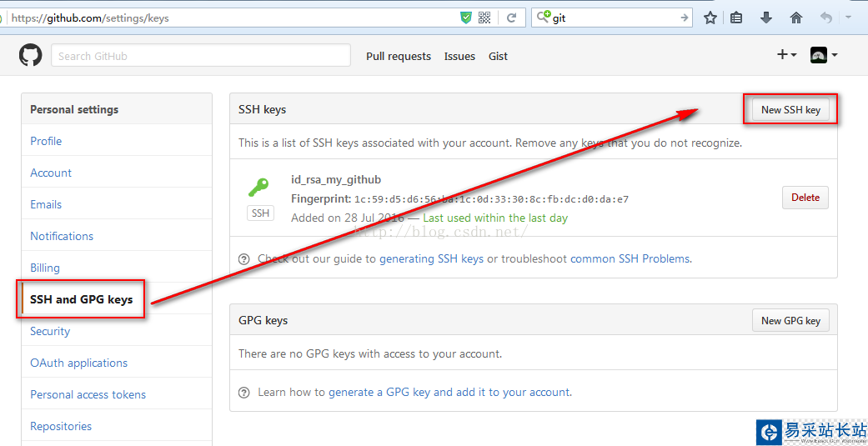Click the SSH badge under key icon
This screenshot has width=868, height=446.
(260, 213)
